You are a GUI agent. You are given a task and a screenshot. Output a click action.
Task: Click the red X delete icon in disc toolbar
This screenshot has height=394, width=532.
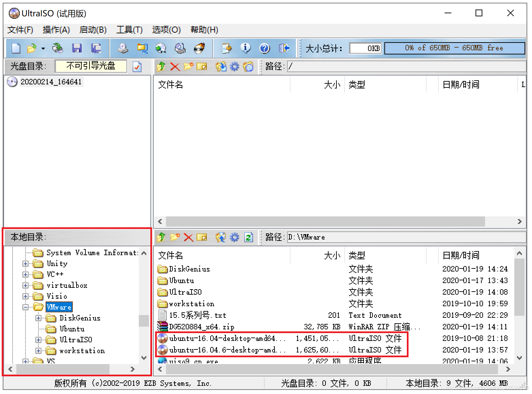[175, 66]
